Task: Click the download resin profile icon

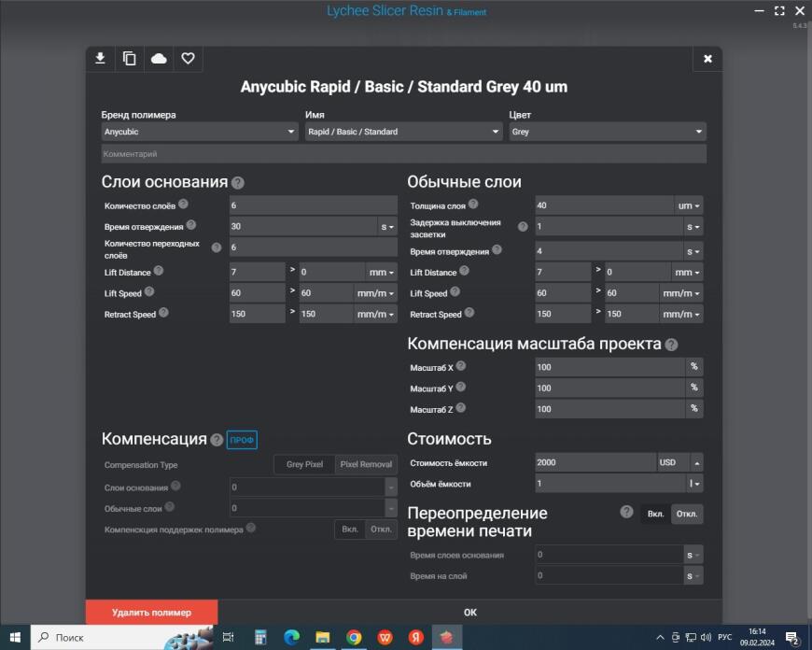Action: [x=101, y=59]
